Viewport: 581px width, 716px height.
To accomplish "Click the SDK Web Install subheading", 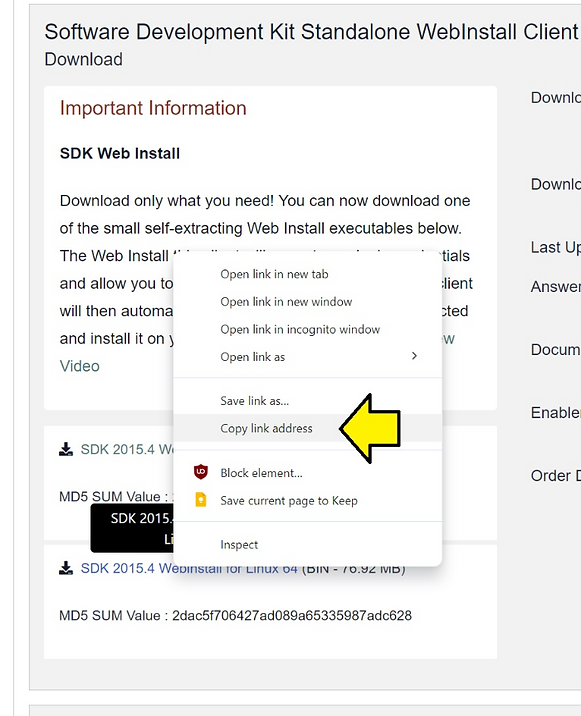I will (120, 153).
